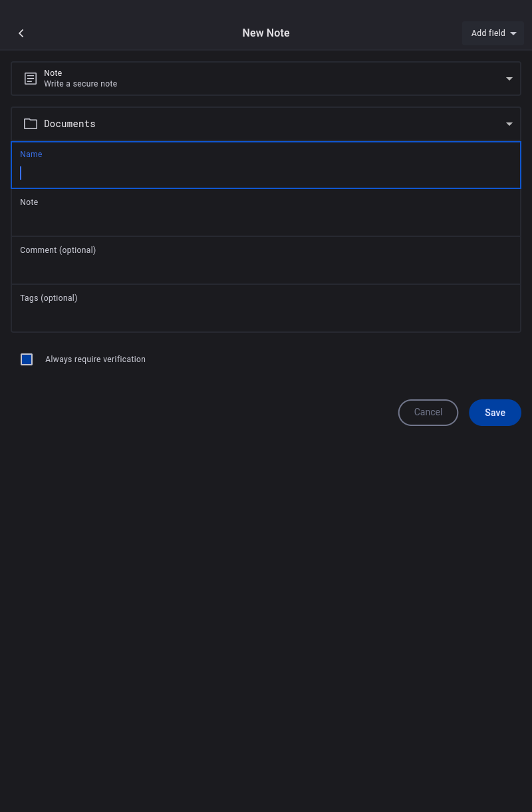Click the blue Name field label
The image size is (532, 812).
click(31, 154)
